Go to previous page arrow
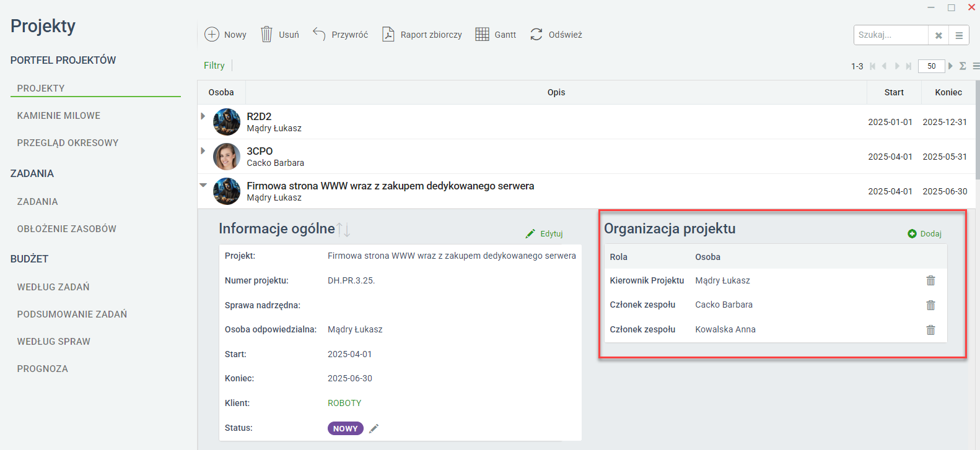 pyautogui.click(x=884, y=66)
